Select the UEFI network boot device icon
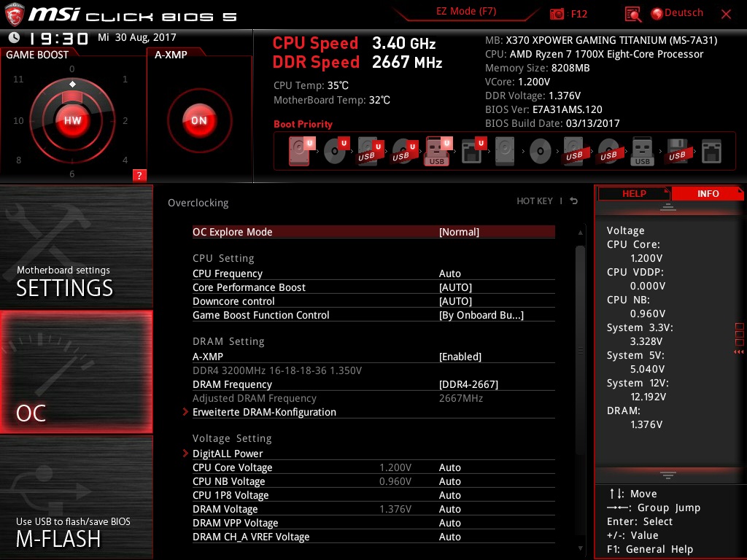The width and height of the screenshot is (747, 560). (473, 151)
